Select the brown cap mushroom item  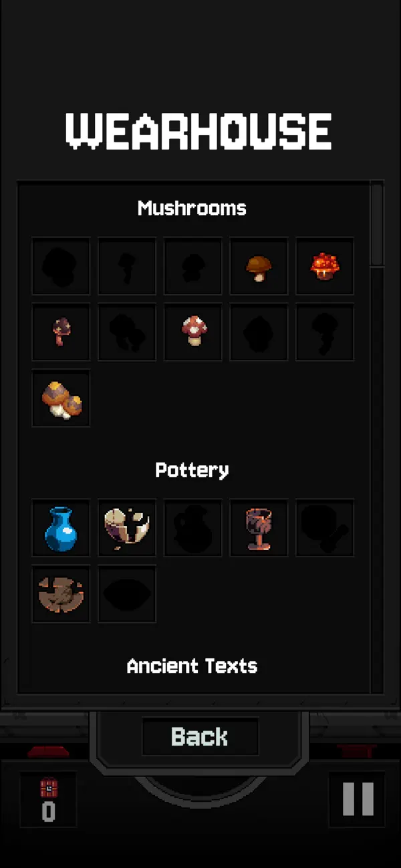(259, 266)
